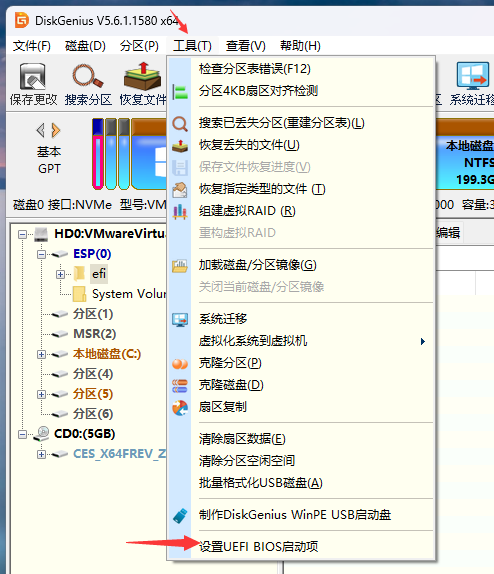Click the sector copy circular icon
Screen dimensions: 494x574
180,408
